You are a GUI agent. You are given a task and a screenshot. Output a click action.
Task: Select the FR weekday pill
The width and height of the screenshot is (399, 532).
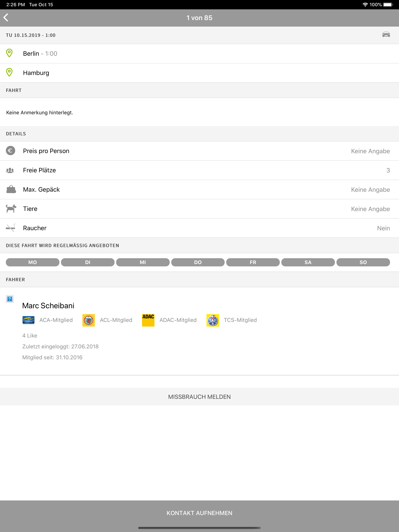pos(253,262)
